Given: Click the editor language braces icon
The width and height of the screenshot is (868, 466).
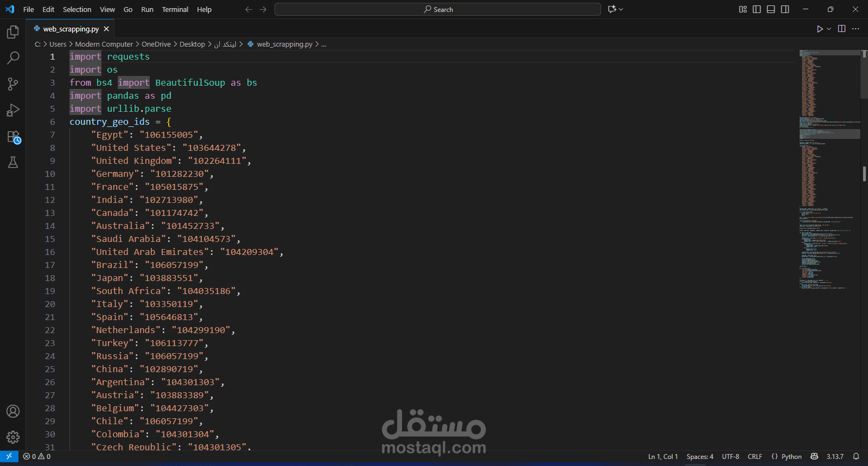Looking at the screenshot, I should click(x=774, y=456).
